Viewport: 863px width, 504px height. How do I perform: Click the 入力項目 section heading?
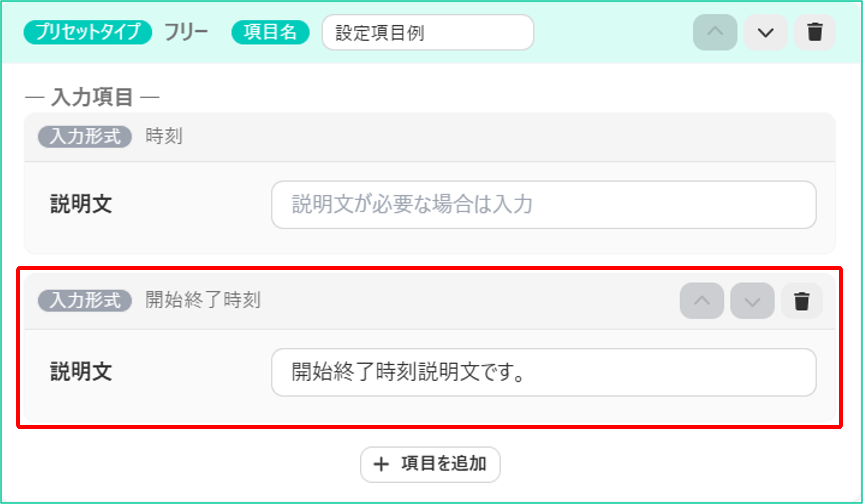[92, 97]
